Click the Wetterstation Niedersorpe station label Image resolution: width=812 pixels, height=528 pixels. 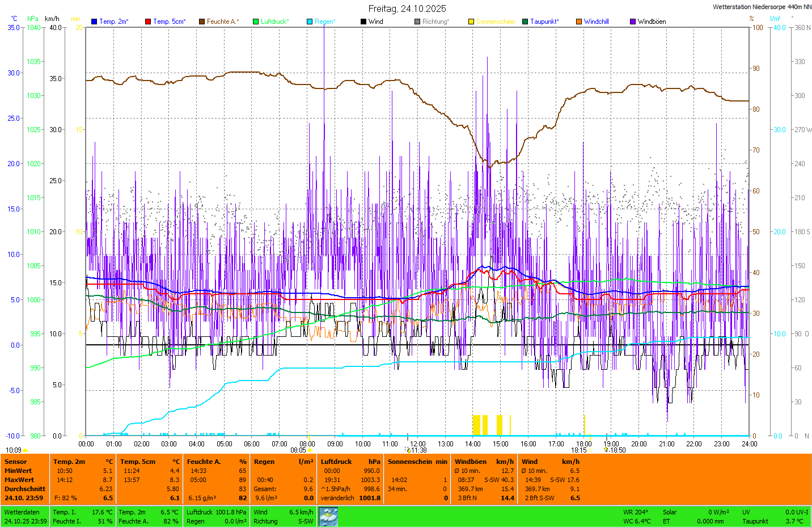point(762,7)
